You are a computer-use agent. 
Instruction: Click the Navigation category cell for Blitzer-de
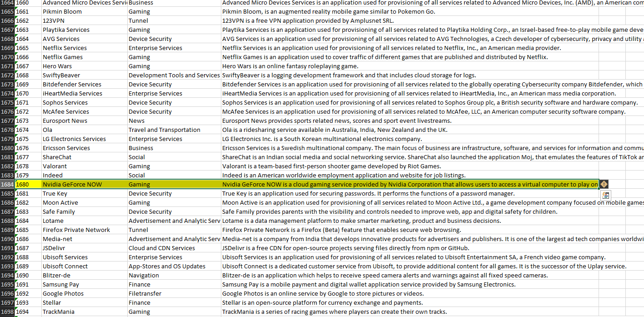pos(174,275)
